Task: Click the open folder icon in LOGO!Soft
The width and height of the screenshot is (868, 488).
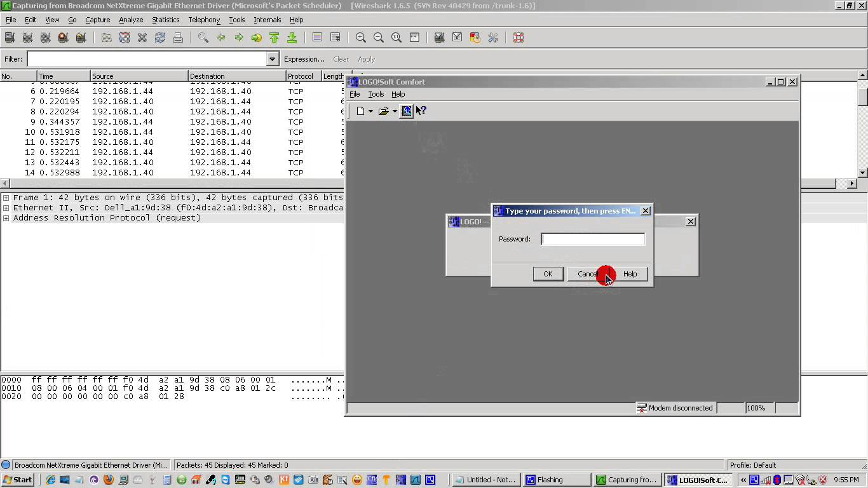Action: click(383, 111)
